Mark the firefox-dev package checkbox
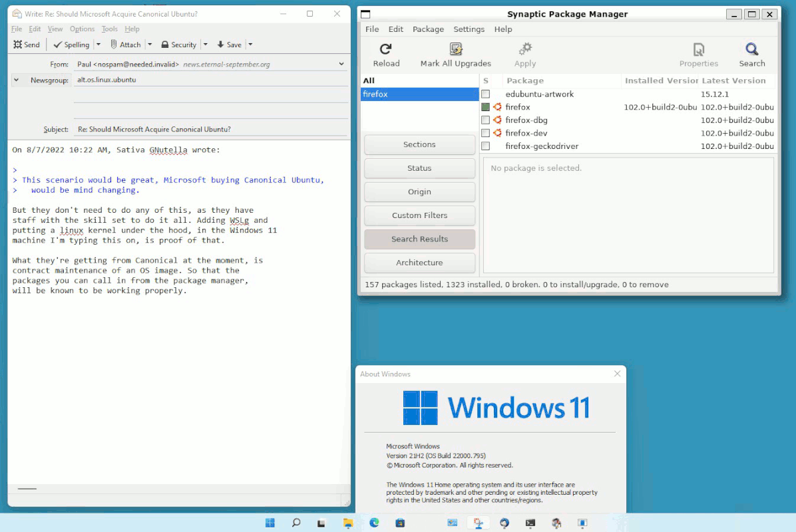The width and height of the screenshot is (796, 532). click(x=486, y=133)
